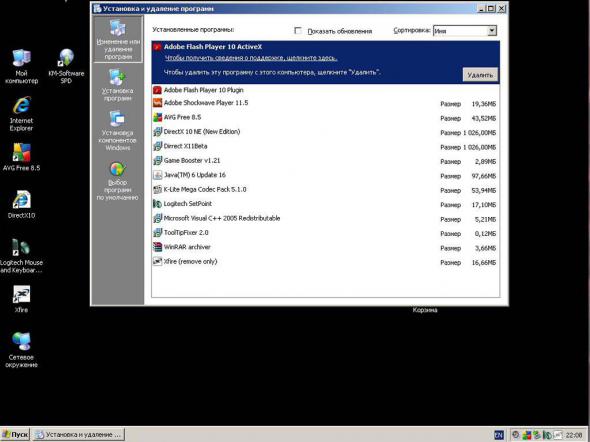Open DirectX10 desktop shortcut

coord(21,204)
